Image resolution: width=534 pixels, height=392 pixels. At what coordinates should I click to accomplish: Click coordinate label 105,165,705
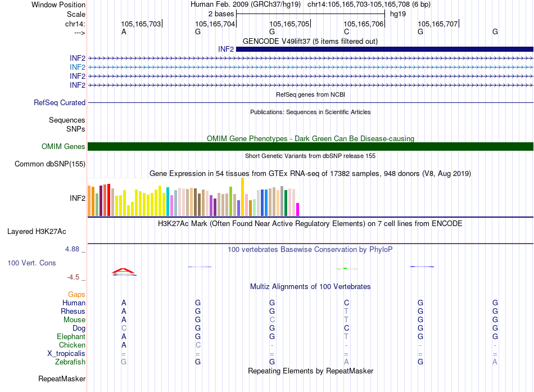coord(289,24)
